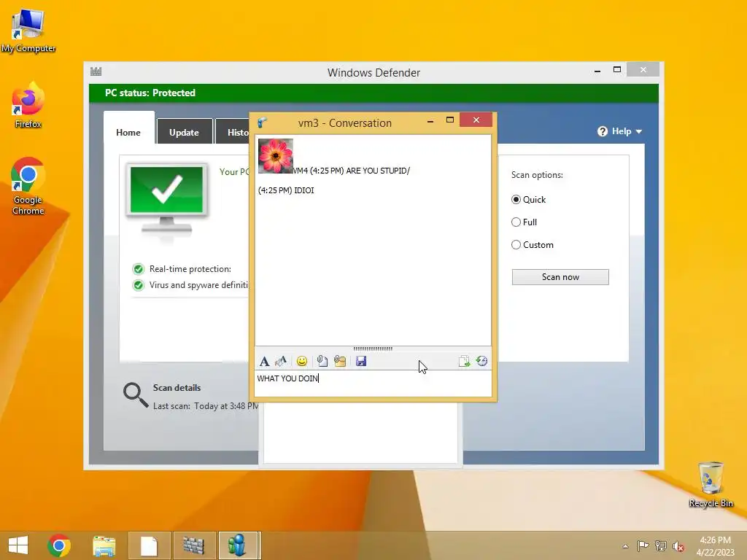Click the green check beside Real-time protection
747x560 pixels.
138,269
